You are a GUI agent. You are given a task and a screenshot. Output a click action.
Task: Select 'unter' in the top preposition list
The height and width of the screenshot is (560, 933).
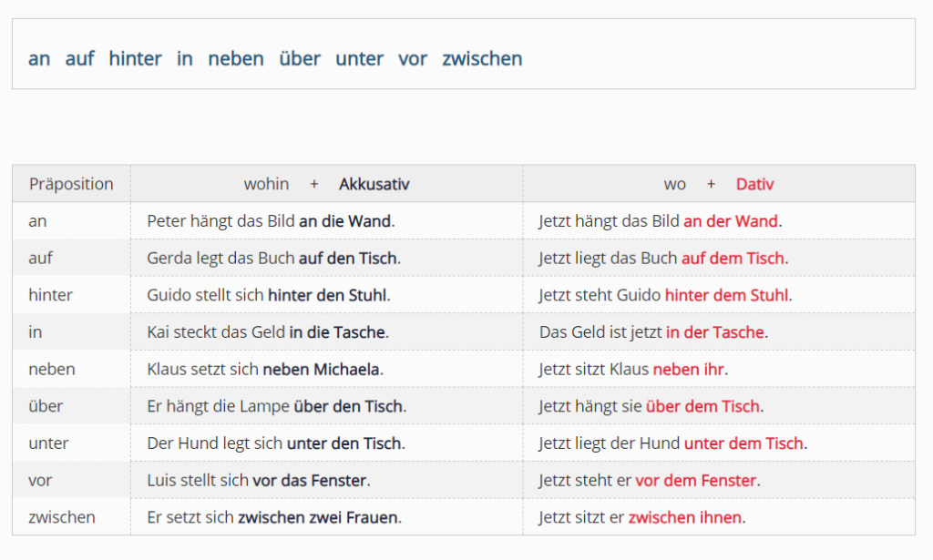coord(359,58)
